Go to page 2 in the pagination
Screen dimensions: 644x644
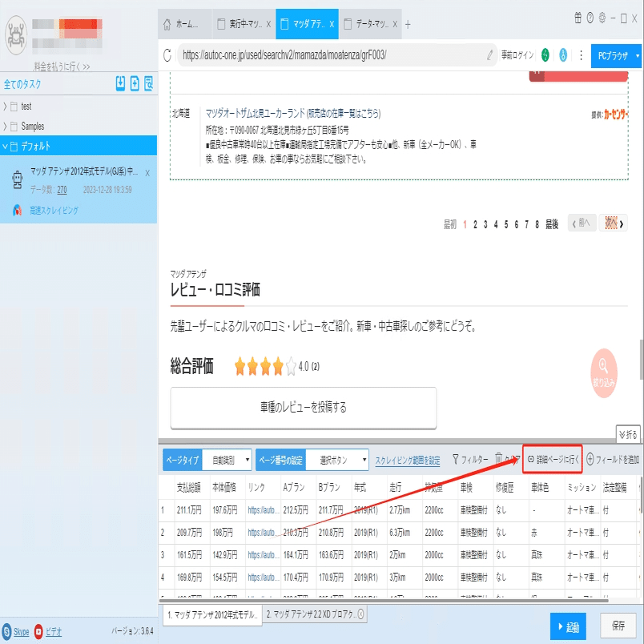tap(475, 224)
